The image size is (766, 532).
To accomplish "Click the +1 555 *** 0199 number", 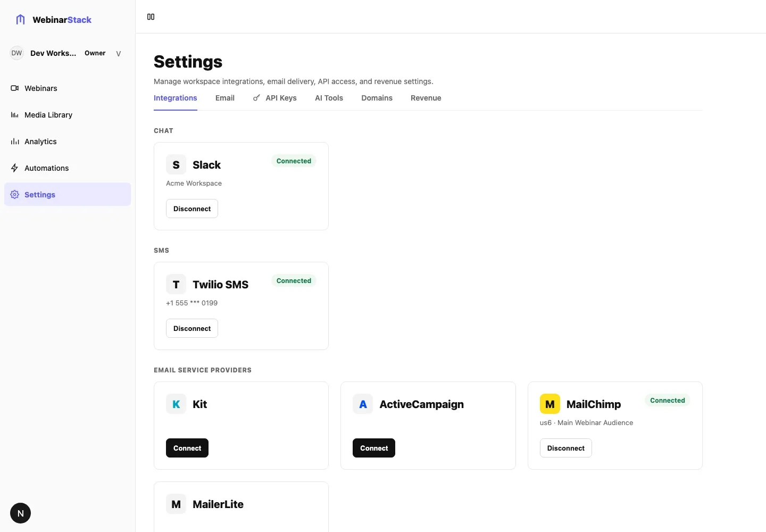I will tap(191, 303).
